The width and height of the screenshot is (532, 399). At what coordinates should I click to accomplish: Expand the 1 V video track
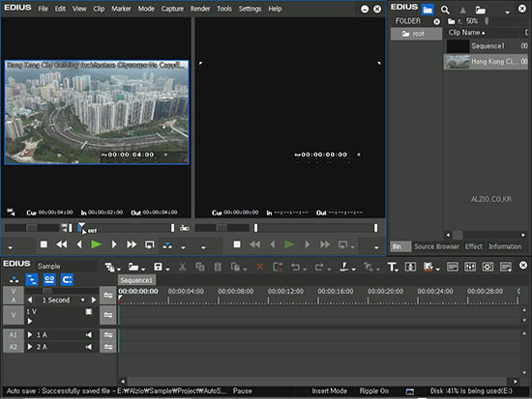(x=30, y=321)
